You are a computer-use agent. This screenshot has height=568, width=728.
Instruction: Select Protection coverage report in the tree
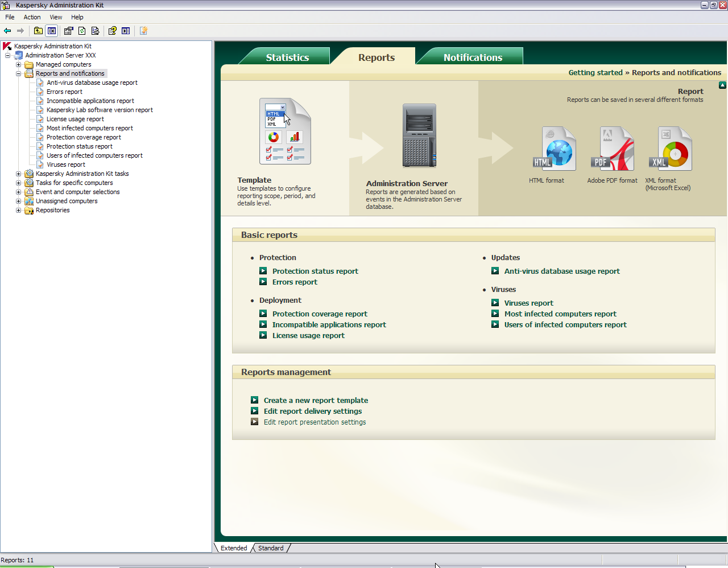tap(84, 137)
